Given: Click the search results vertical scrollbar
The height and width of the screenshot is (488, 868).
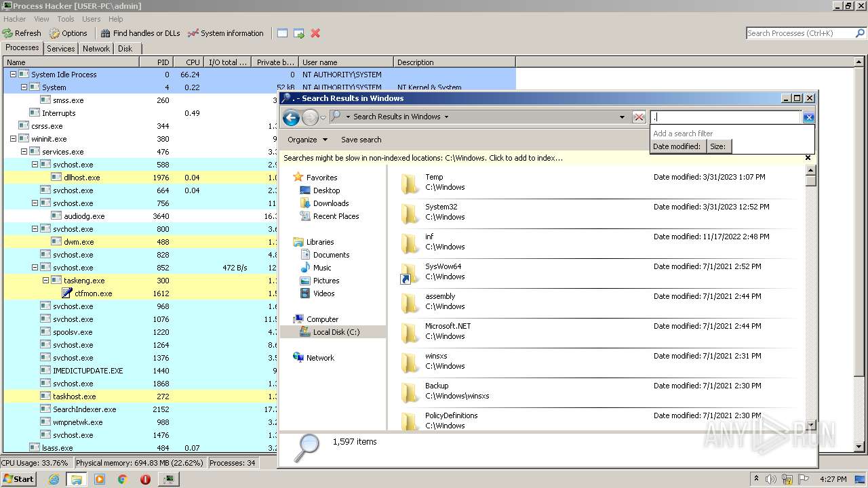Looking at the screenshot, I should (810, 297).
